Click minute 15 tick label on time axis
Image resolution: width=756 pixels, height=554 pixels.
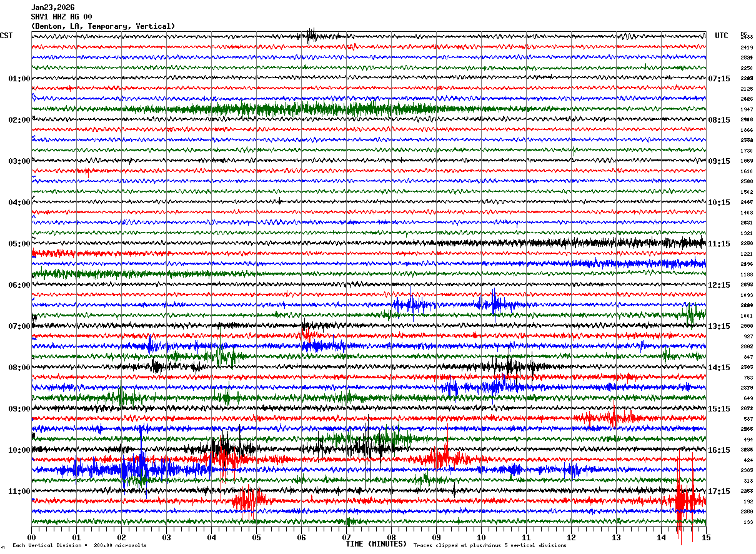(706, 537)
